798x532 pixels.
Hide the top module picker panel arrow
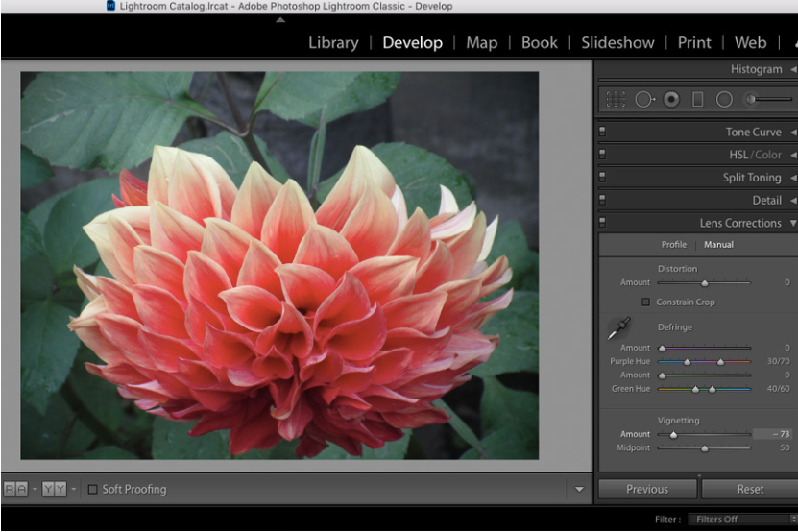coord(280,20)
